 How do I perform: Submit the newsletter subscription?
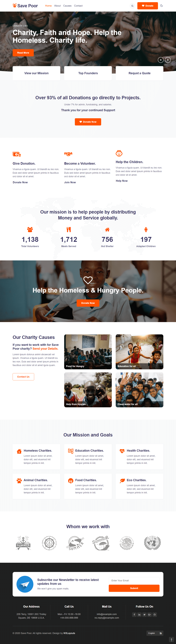coord(134,588)
